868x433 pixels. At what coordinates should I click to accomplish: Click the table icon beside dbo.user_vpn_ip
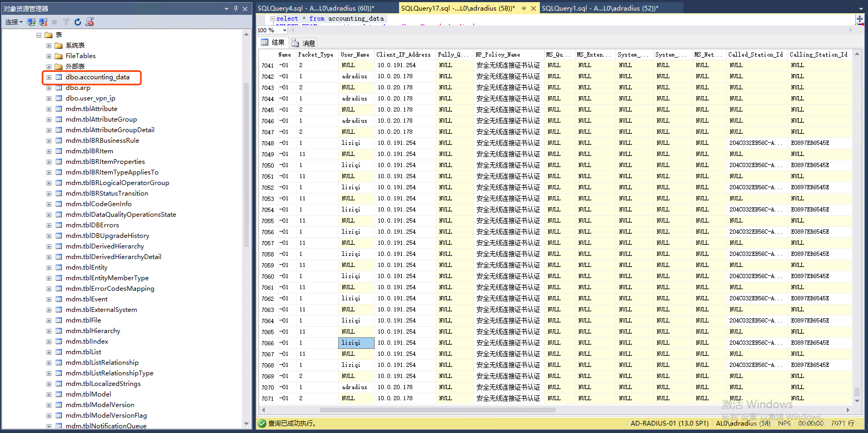(59, 98)
